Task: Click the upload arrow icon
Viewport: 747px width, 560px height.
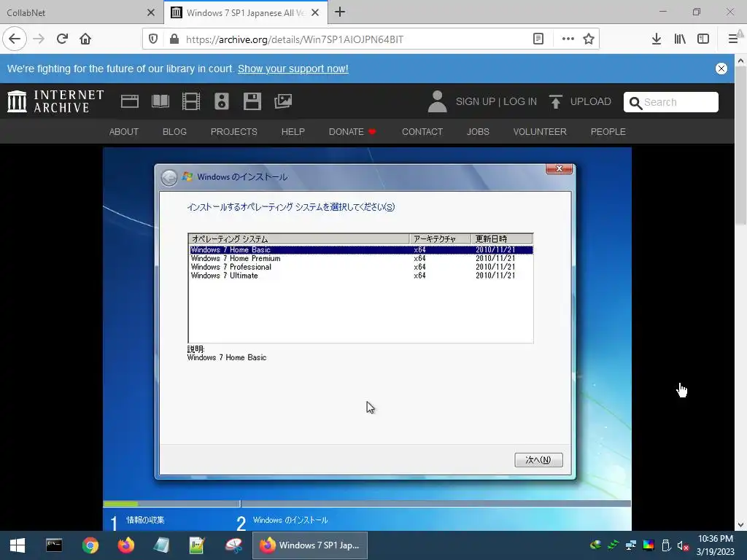Action: [x=555, y=101]
